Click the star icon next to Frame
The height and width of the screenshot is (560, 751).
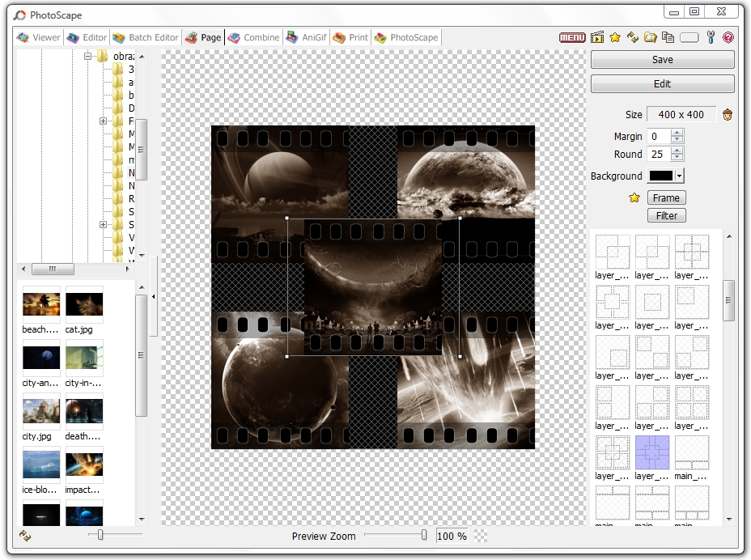(x=634, y=197)
